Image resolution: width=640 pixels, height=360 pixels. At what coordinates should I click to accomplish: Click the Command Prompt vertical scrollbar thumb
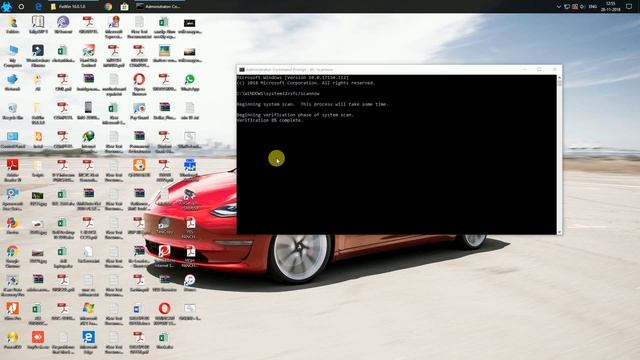tap(559, 83)
